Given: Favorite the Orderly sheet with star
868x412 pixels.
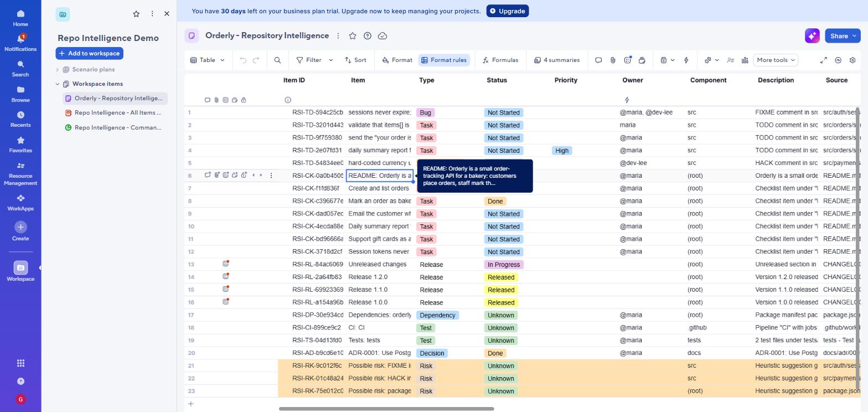Looking at the screenshot, I should (x=353, y=35).
